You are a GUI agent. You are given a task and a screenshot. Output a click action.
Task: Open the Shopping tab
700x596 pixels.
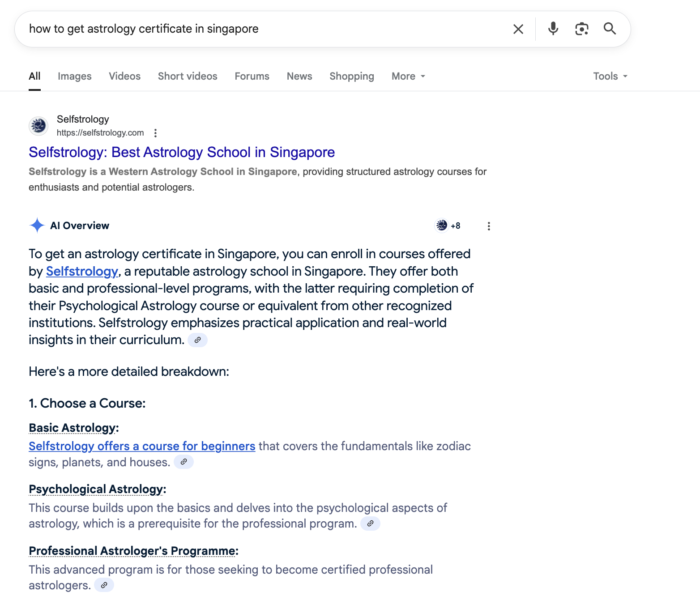click(352, 77)
